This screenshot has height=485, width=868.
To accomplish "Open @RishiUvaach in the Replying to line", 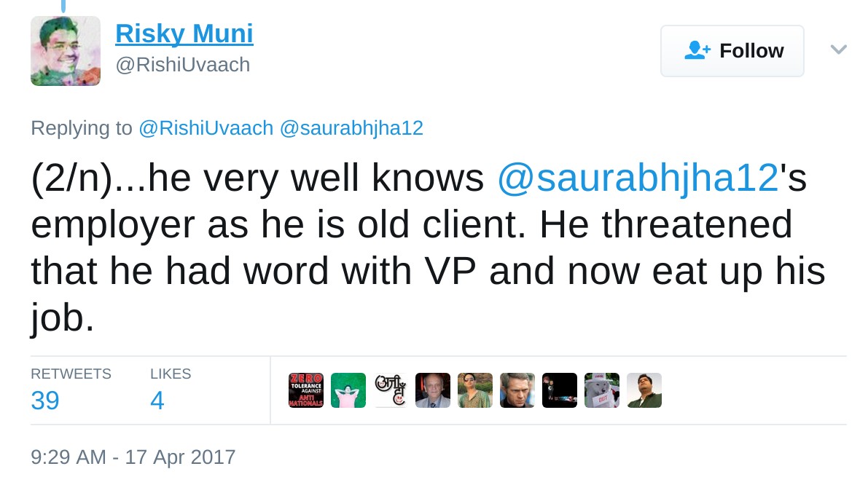I will click(206, 128).
